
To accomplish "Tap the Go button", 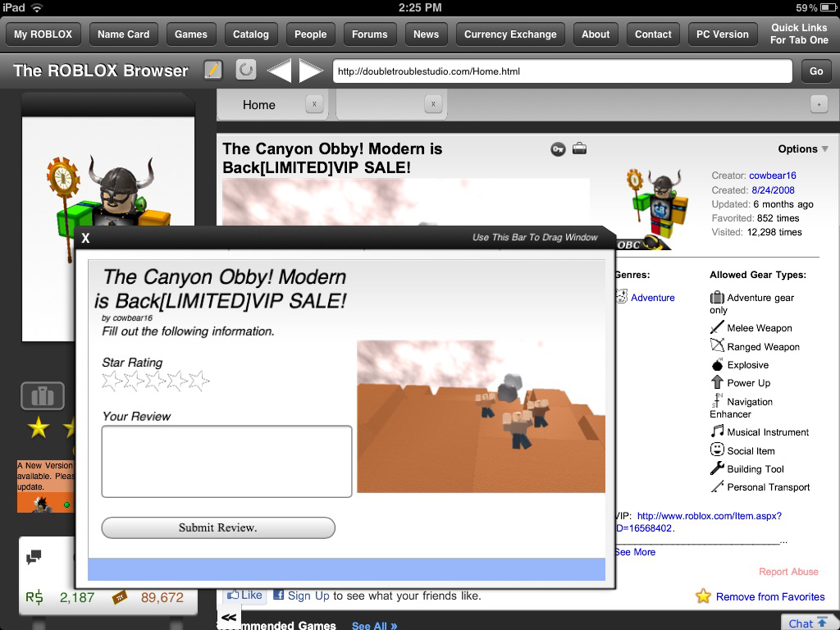I will click(x=816, y=71).
